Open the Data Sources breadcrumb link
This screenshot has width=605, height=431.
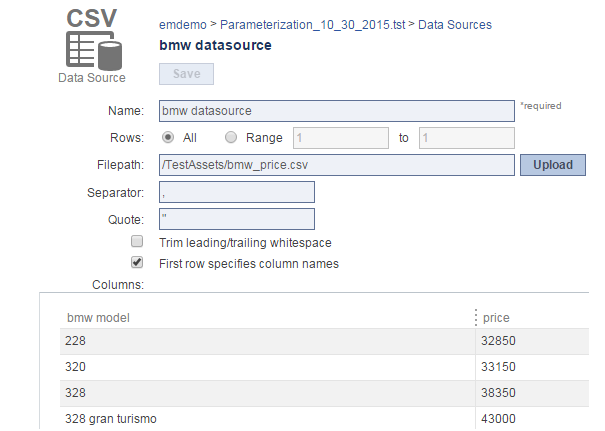pyautogui.click(x=455, y=25)
